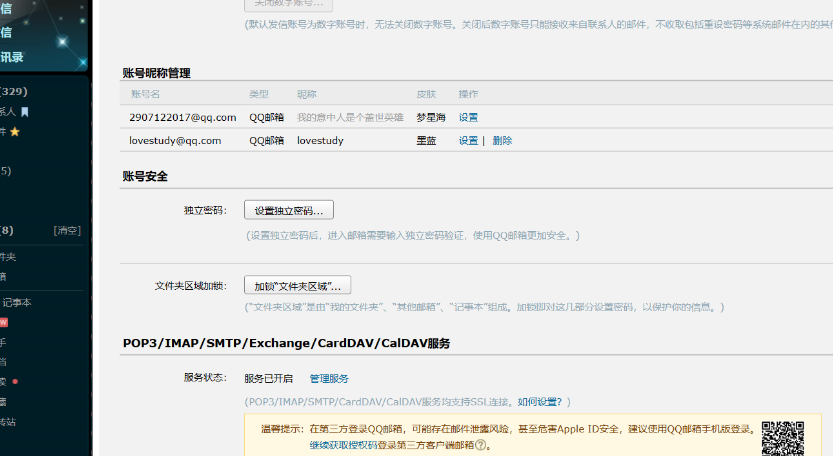Click the question mark help icon after 第三方客户端邮箱
Image resolution: width=833 pixels, height=456 pixels.
[480, 445]
